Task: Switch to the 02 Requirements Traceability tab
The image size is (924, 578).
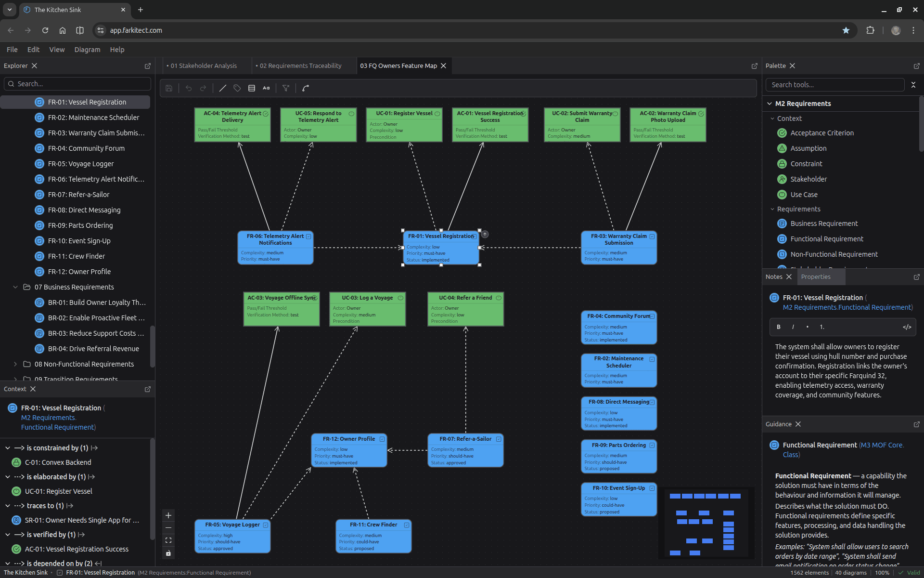Action: point(300,66)
